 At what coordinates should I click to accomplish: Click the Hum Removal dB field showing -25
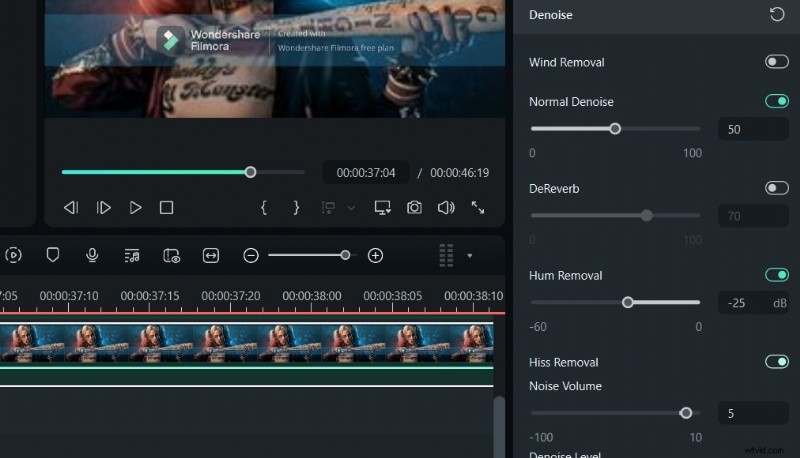click(753, 303)
